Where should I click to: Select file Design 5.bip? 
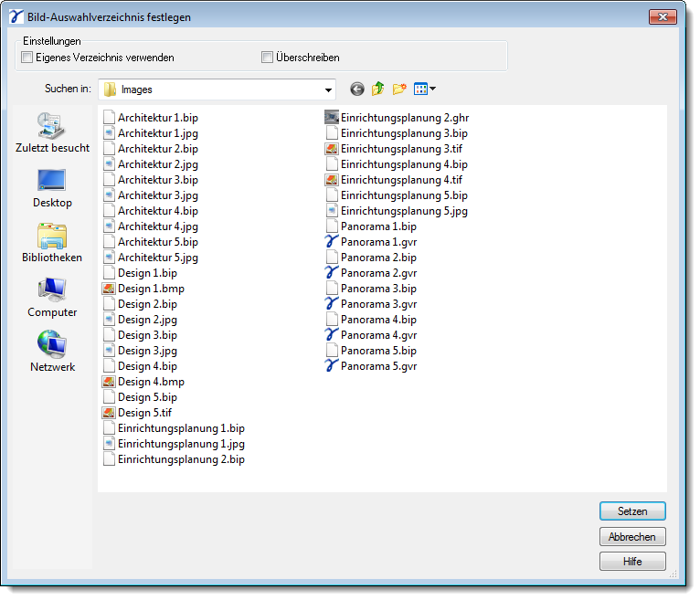coord(140,397)
